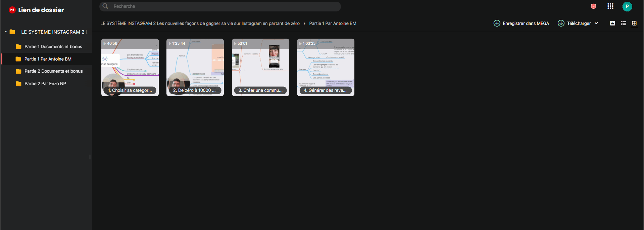Click the MEGA logo icon
Viewport: 644px width, 230px height.
coord(12,10)
